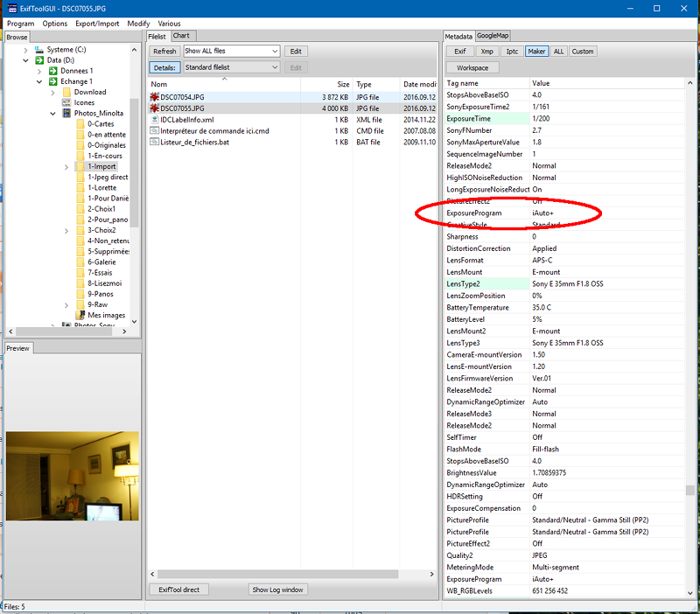Screen dimensions: 700x614
Task: Collapse the Photos_Minolta tree node
Action: pos(53,114)
